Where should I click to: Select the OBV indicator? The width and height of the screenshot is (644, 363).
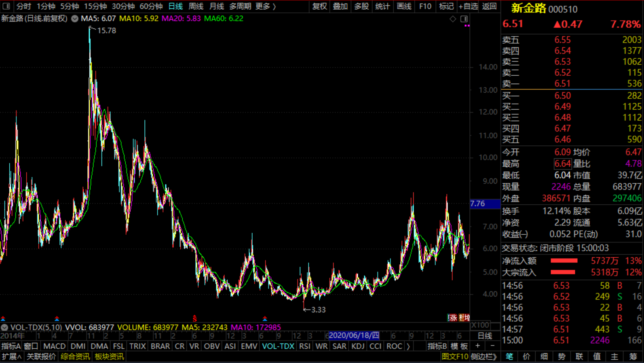(212, 346)
